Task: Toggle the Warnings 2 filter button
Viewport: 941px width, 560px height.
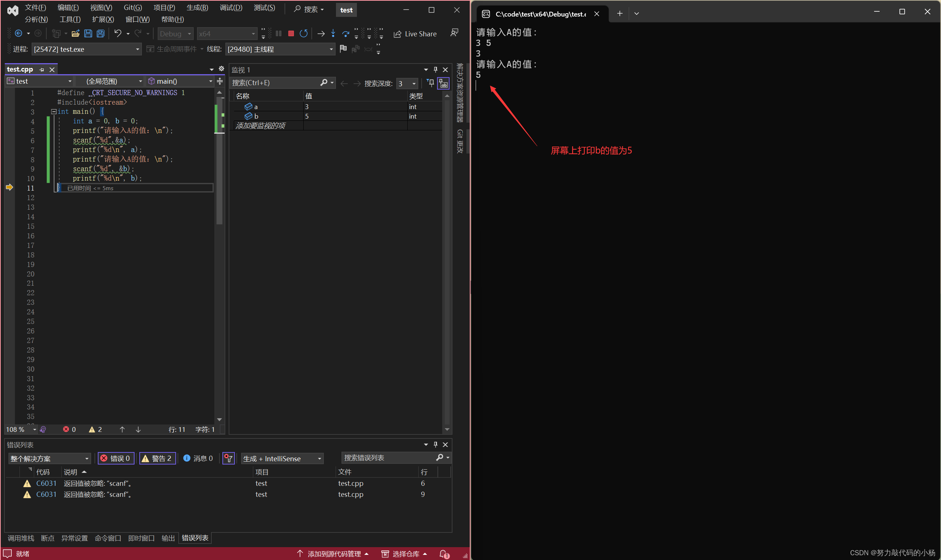Action: click(157, 458)
